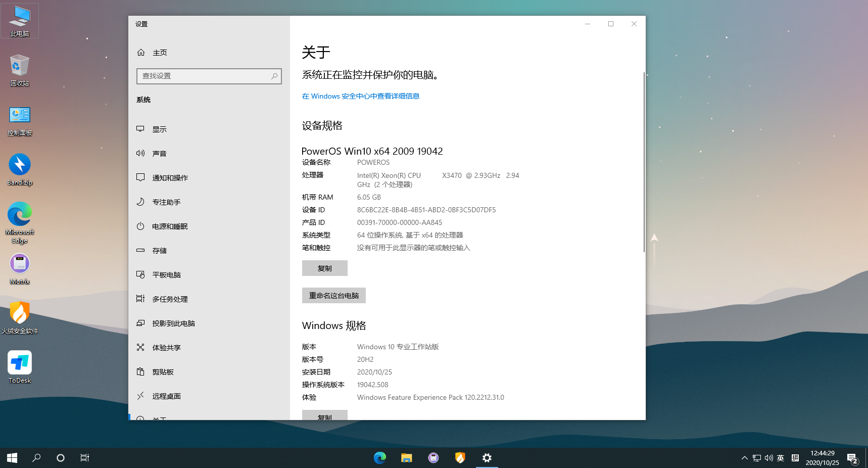The image size is (868, 468).
Task: Open 远程桌面 remote desktop icon
Action: (x=140, y=396)
